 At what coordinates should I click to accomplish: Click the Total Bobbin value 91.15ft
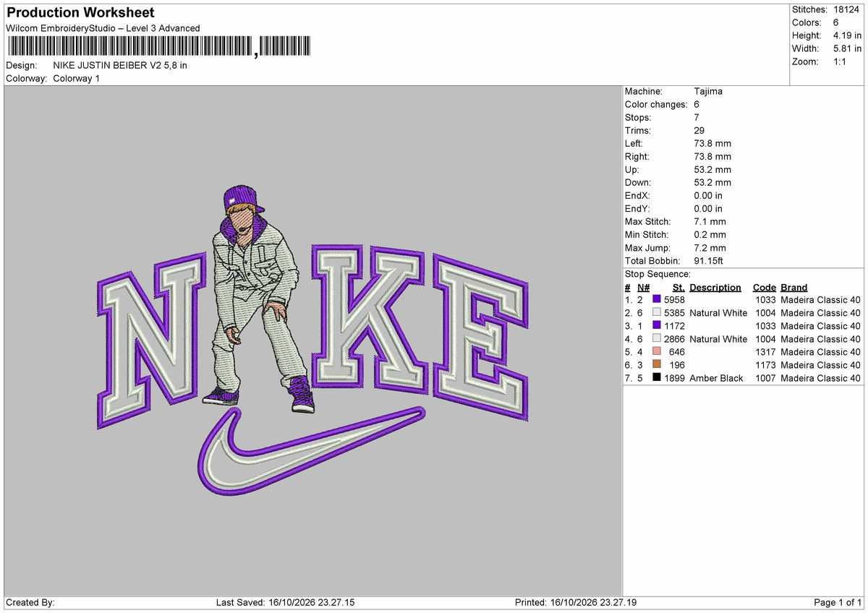pyautogui.click(x=709, y=260)
